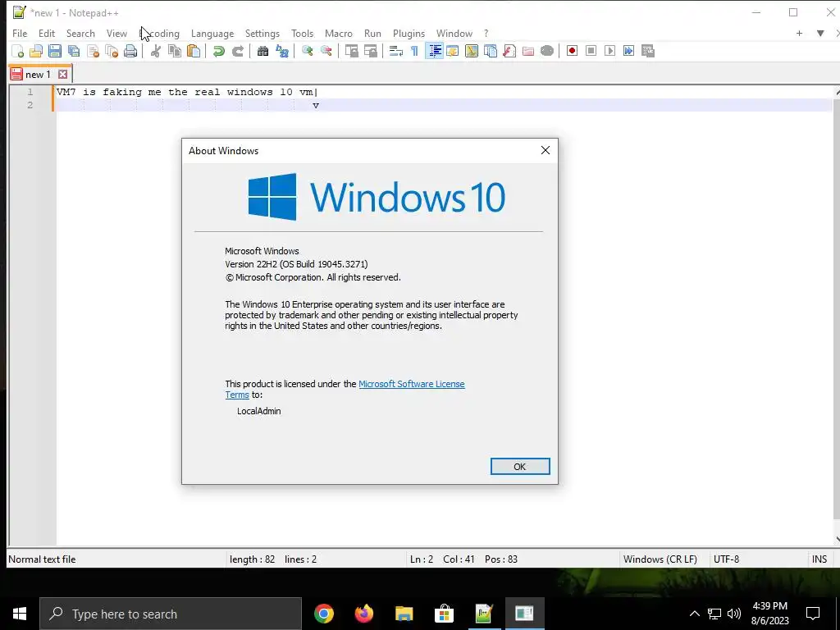Open the Replace toolbar icon
840x630 pixels.
coord(282,51)
